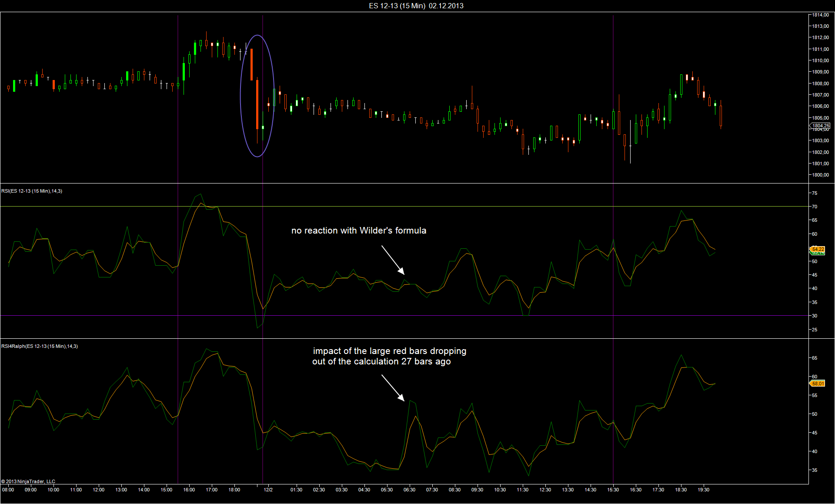835x504 pixels.
Task: Select the RSI(ES 12-13 (15 Min),14,3) indicator label
Action: (32, 191)
